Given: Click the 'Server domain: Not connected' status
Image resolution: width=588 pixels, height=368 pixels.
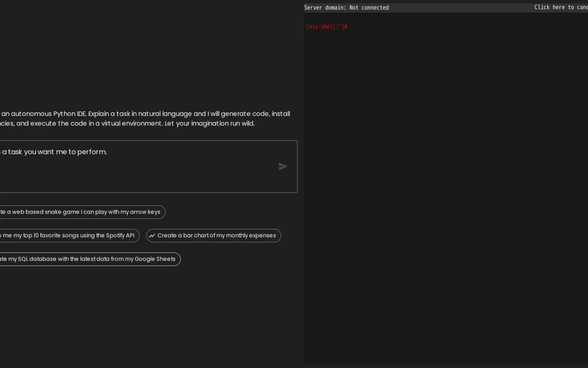Looking at the screenshot, I should point(346,8).
